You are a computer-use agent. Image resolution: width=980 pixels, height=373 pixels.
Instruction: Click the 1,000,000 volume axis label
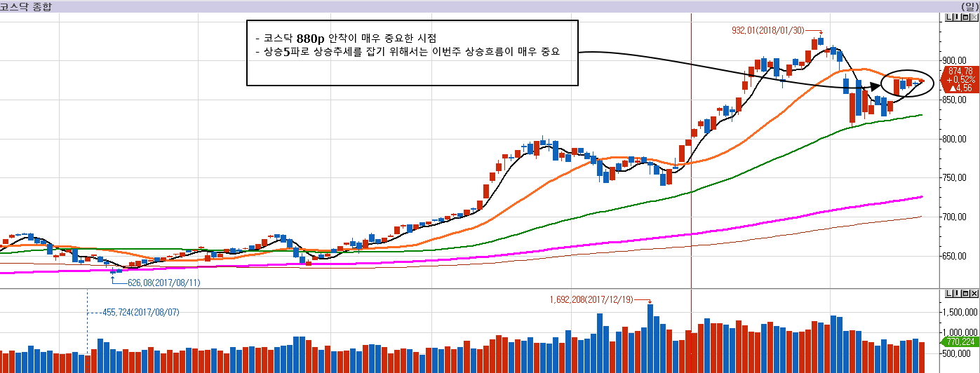[961, 332]
